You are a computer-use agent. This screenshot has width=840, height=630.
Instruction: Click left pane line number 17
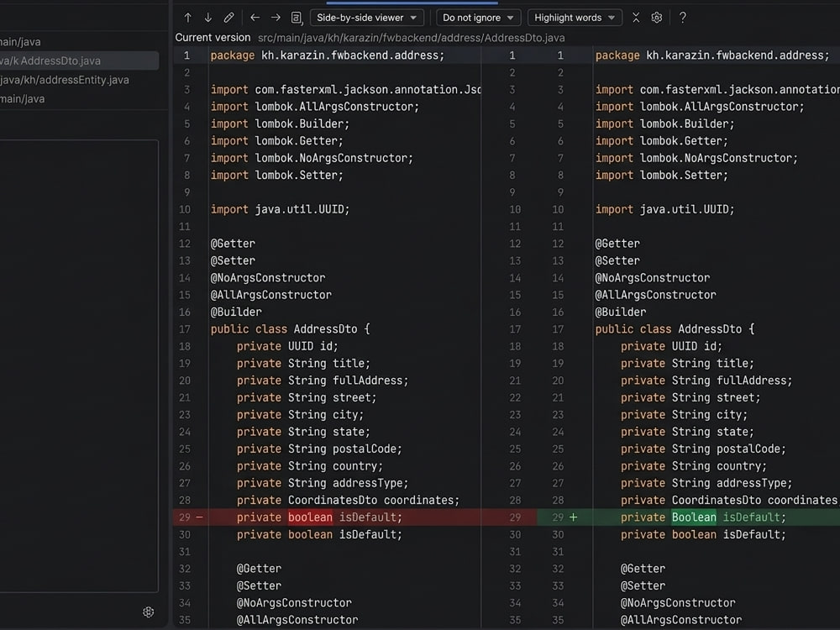185,329
